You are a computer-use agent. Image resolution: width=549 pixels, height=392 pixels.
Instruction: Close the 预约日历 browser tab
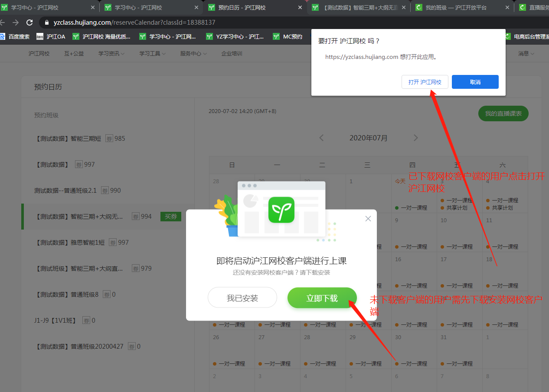click(x=299, y=8)
